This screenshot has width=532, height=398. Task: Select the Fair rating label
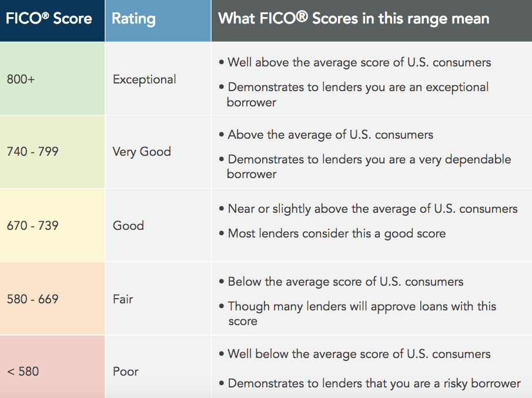click(123, 299)
